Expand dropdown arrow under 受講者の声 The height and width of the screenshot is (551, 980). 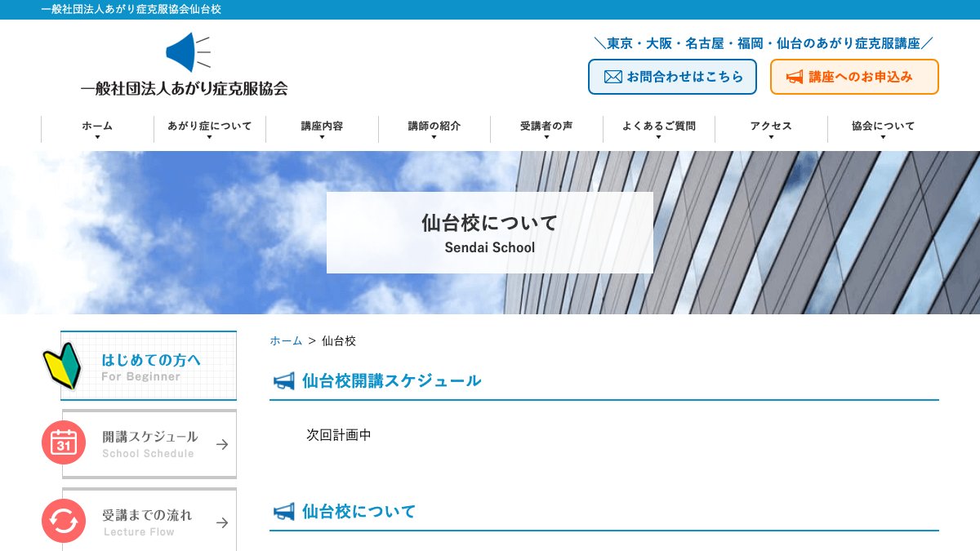(x=546, y=137)
